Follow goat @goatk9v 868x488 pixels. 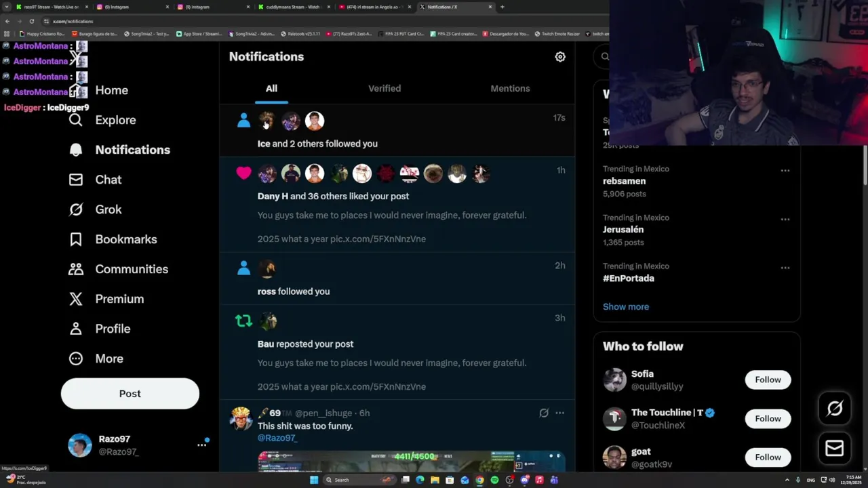[x=768, y=457]
